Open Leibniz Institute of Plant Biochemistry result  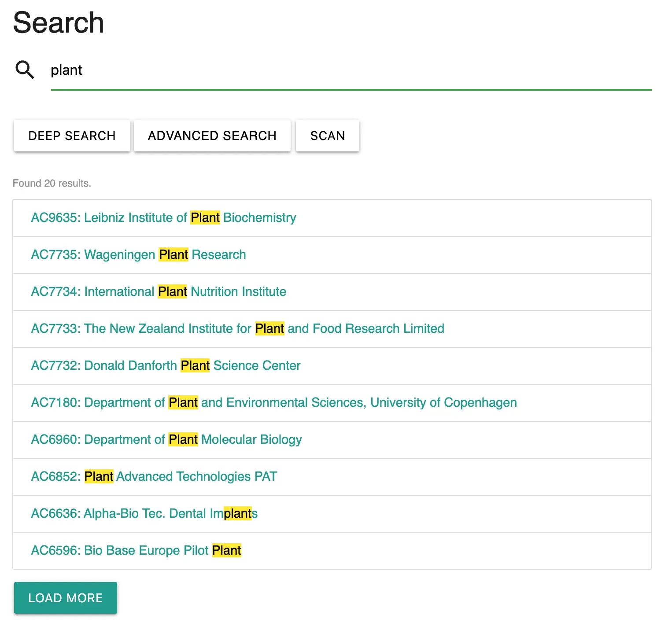163,217
